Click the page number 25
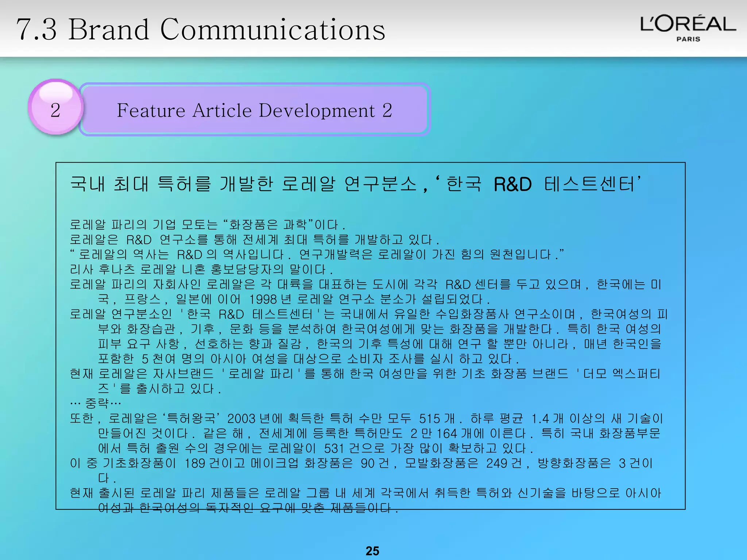The width and height of the screenshot is (747, 560). pos(372,551)
